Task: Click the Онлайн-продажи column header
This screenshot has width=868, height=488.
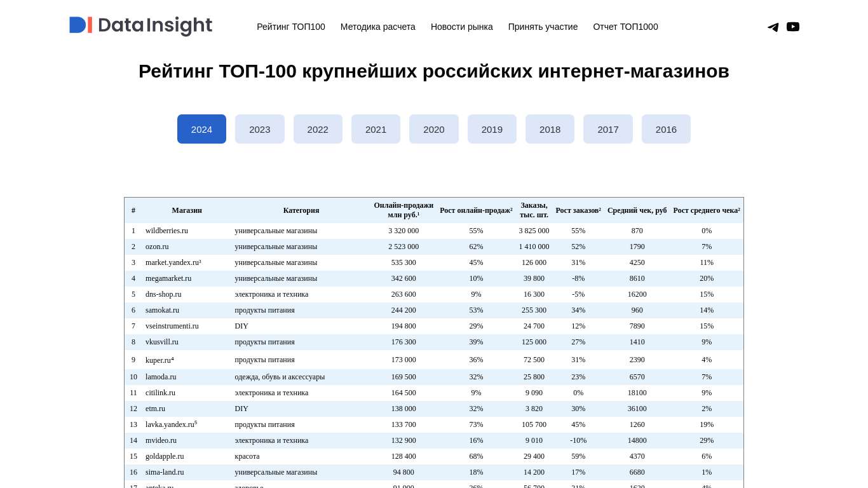Action: pyautogui.click(x=403, y=210)
